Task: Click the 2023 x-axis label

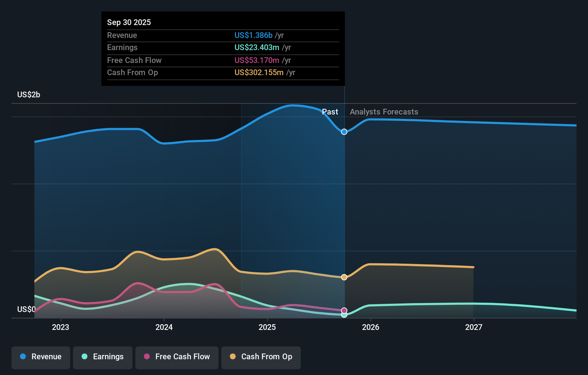Action: click(61, 327)
